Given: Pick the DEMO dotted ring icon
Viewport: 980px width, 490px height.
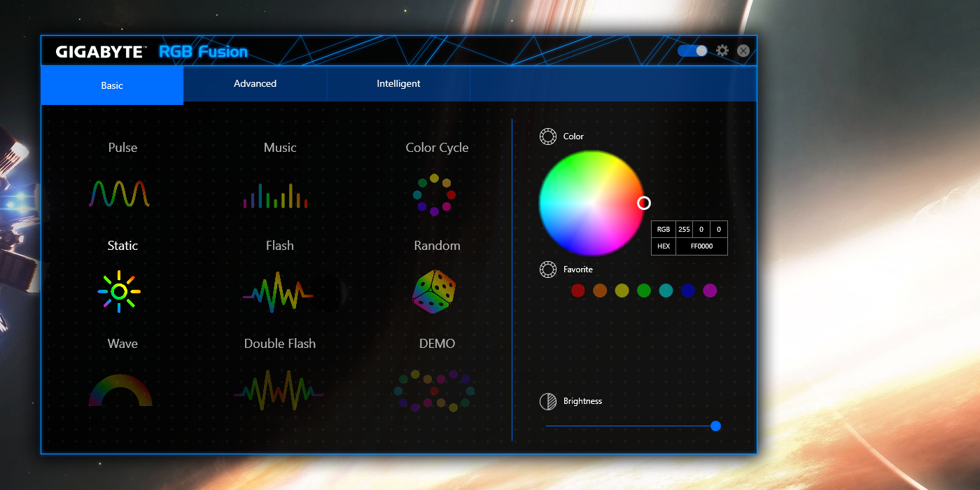Looking at the screenshot, I should click(x=434, y=391).
